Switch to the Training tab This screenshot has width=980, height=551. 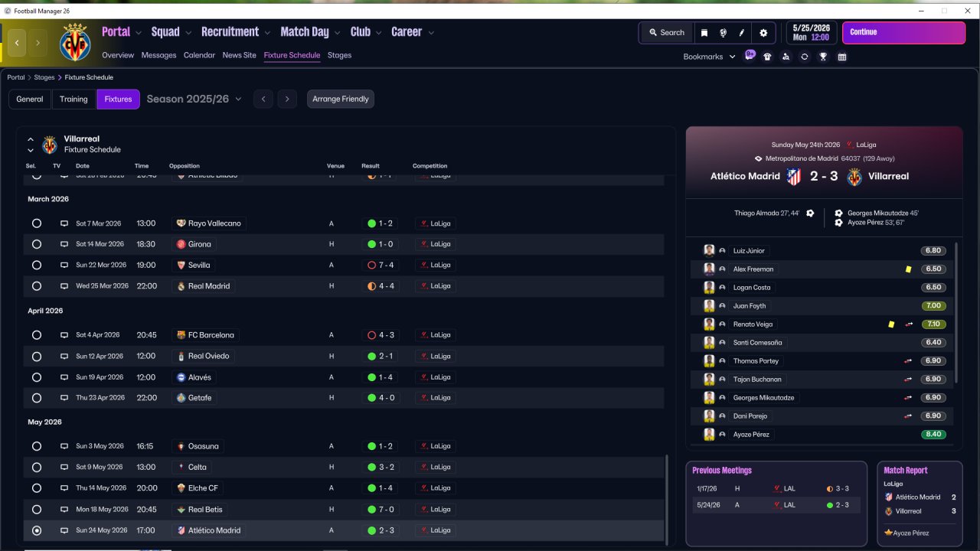click(x=73, y=99)
